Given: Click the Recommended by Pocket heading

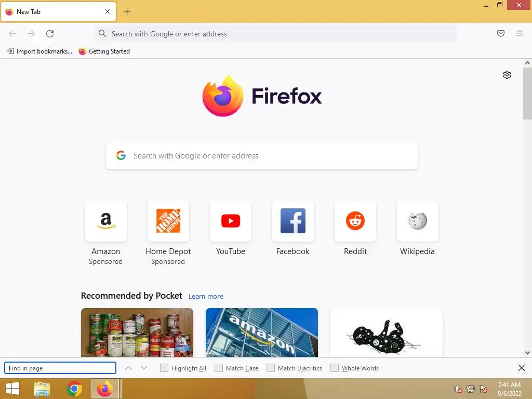Looking at the screenshot, I should (131, 296).
